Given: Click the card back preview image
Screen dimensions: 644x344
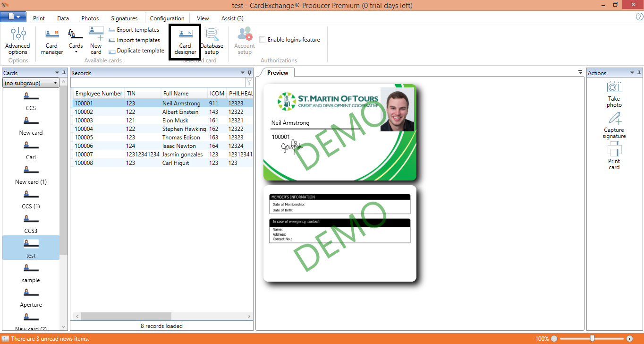Looking at the screenshot, I should (x=340, y=233).
